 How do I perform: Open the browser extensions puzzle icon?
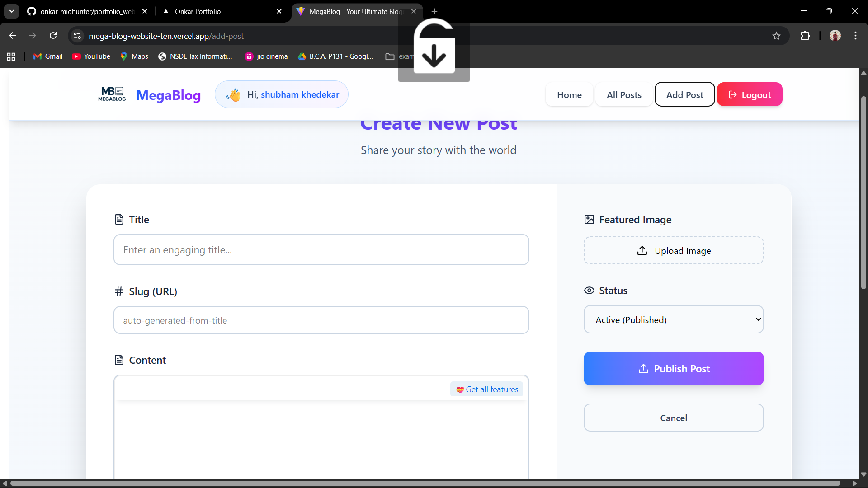(805, 36)
